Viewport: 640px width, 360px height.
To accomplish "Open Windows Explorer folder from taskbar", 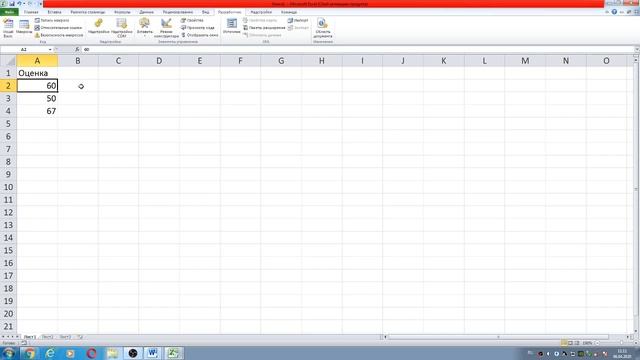I will coord(112,353).
